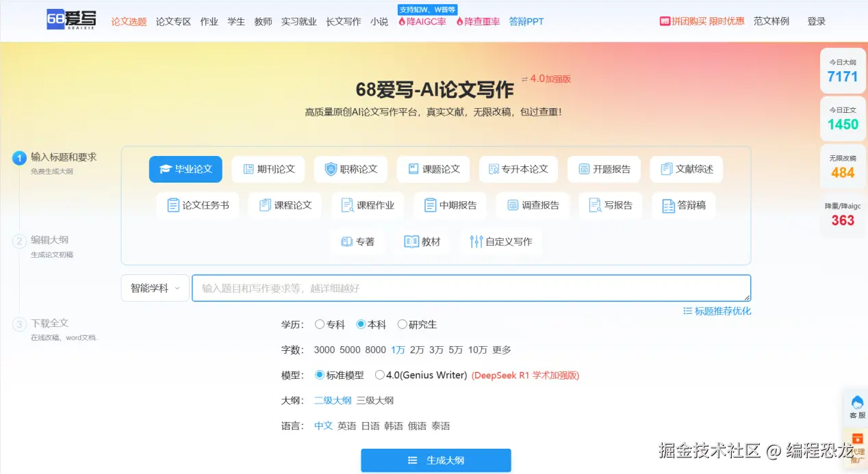Click the 今日大纲 7171 counter card

[x=843, y=71]
